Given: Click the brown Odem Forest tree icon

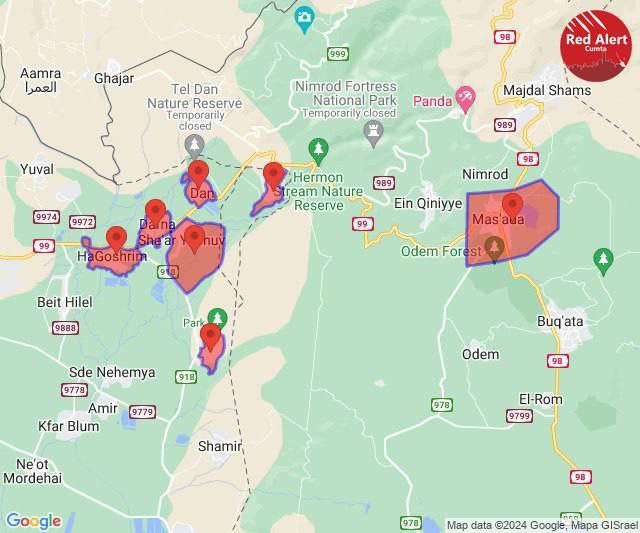Looking at the screenshot, I should point(494,249).
